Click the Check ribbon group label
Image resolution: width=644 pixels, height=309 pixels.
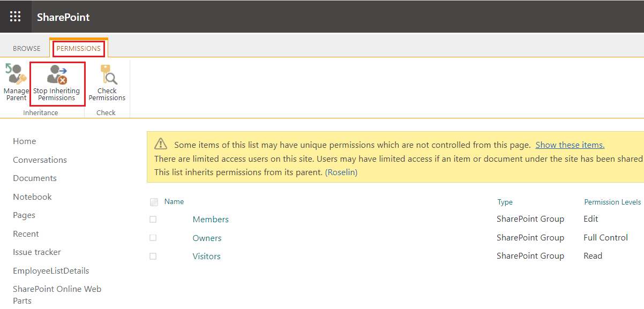(x=106, y=113)
